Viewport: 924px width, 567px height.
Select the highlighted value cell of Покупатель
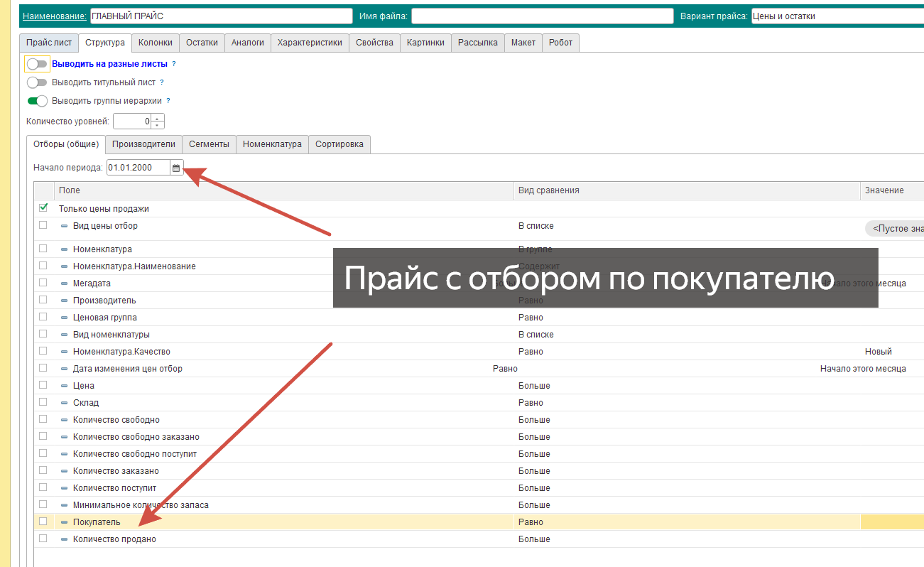892,522
